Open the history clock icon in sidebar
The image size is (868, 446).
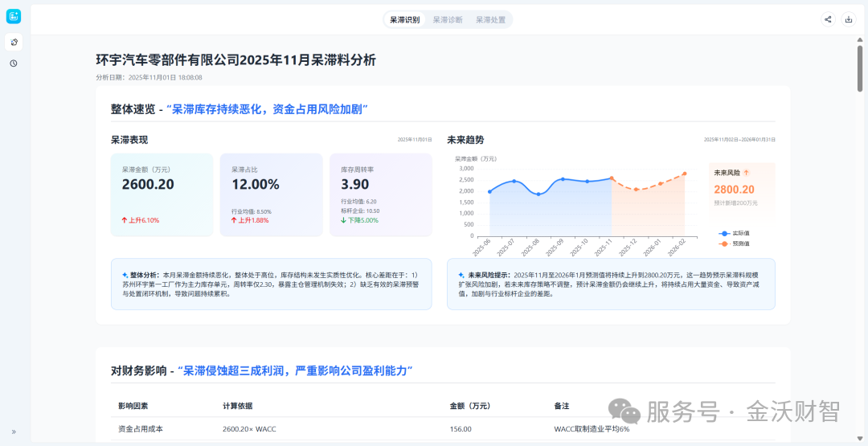pos(14,63)
